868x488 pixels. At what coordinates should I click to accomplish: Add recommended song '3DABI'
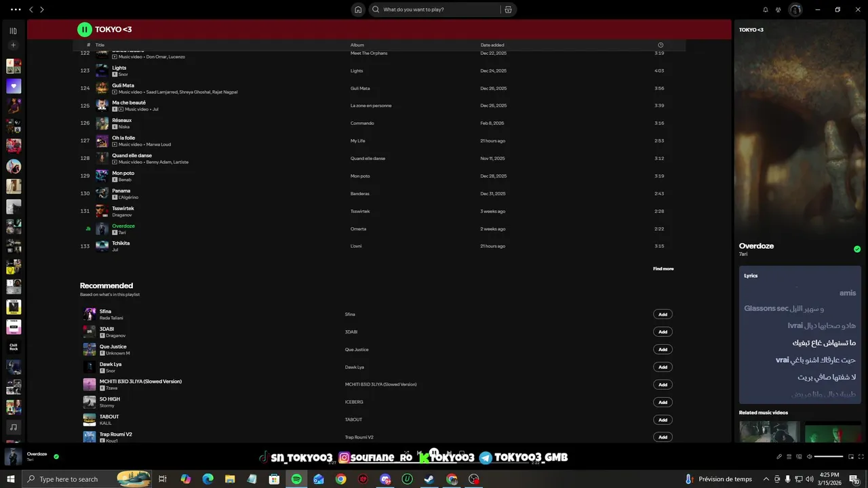click(663, 332)
